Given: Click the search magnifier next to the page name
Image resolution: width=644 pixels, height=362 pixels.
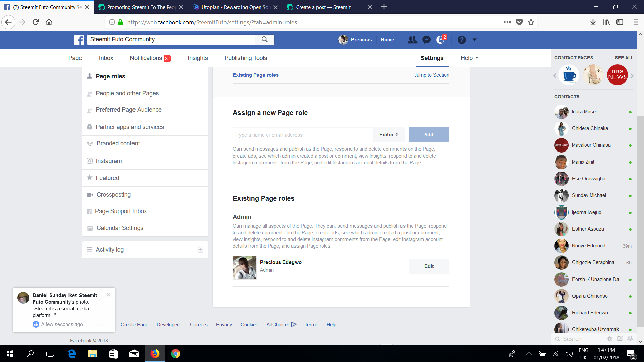Looking at the screenshot, I should (265, 39).
